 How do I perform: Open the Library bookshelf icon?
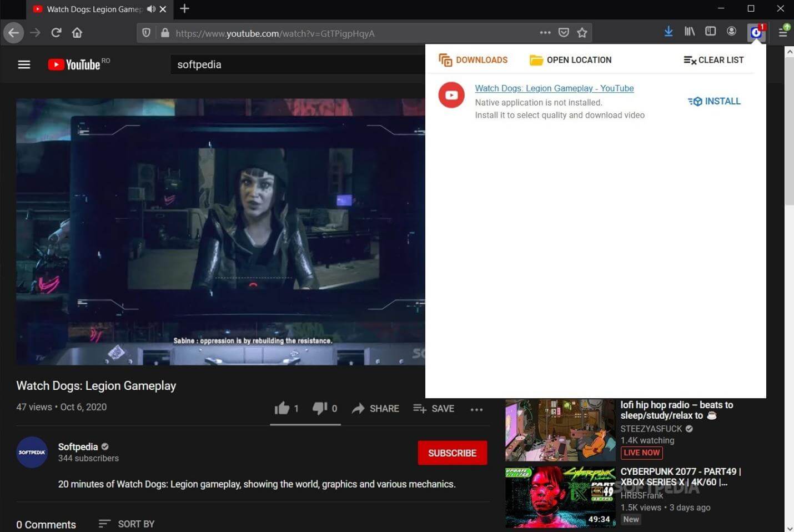(x=690, y=32)
